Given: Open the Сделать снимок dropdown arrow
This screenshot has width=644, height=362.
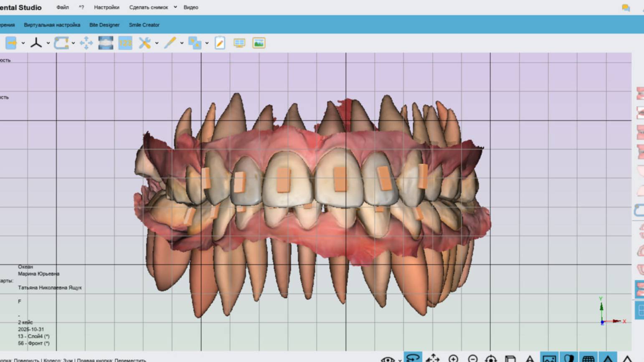Looking at the screenshot, I should click(175, 7).
